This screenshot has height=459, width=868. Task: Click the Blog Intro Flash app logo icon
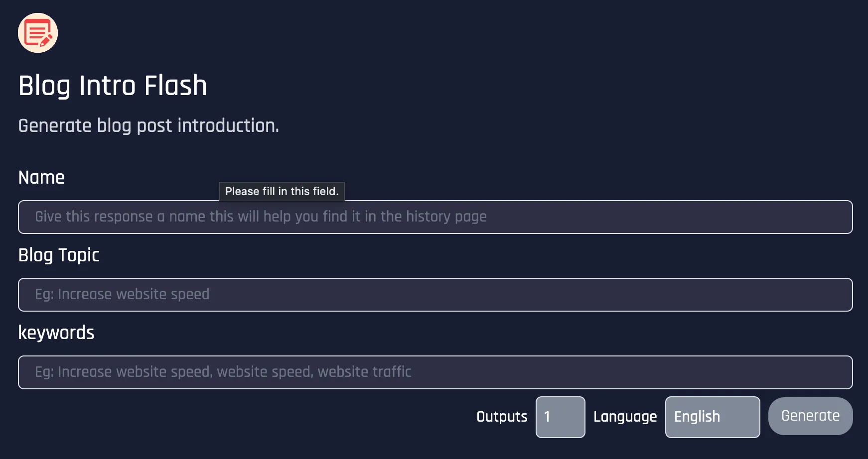pos(37,32)
